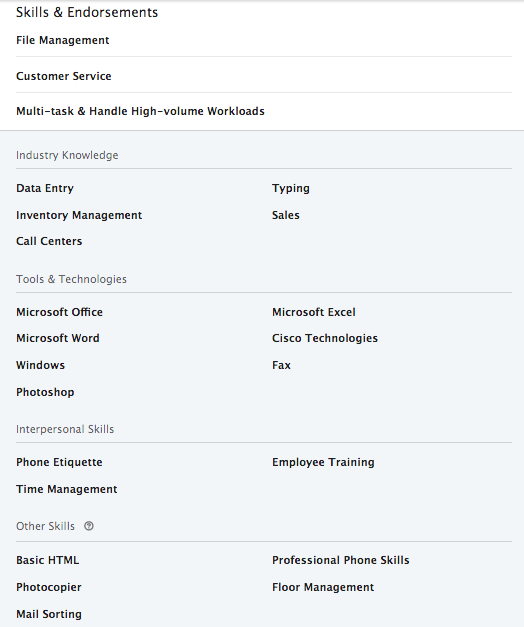Click the Interpersonal Skills section label
Image resolution: width=524 pixels, height=627 pixels.
65,429
